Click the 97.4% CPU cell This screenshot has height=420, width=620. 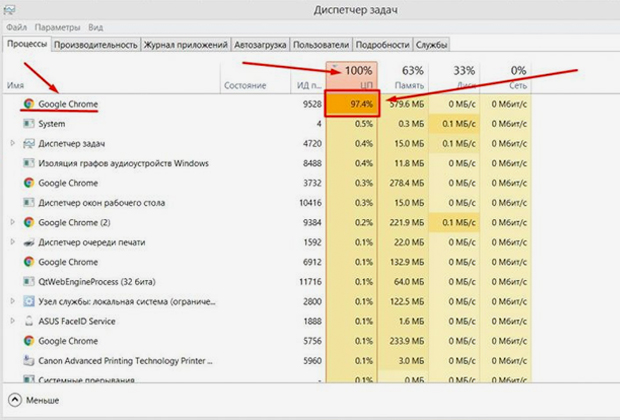(352, 104)
